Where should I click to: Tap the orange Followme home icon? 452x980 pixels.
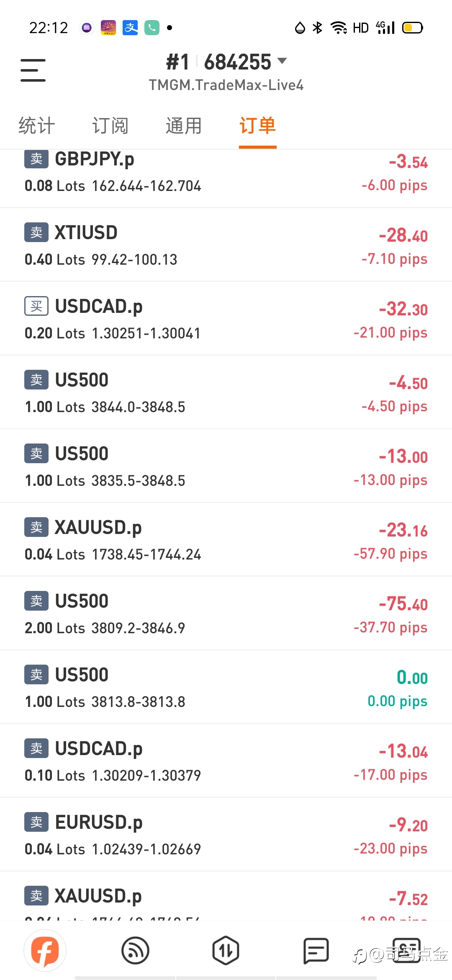(45, 951)
